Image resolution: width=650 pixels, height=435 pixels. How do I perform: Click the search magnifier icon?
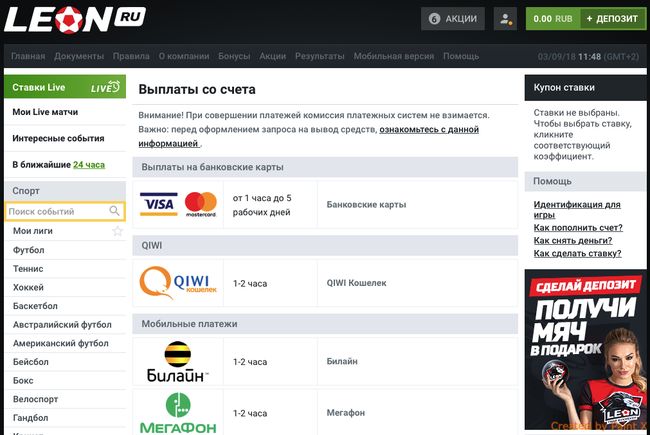click(x=114, y=211)
